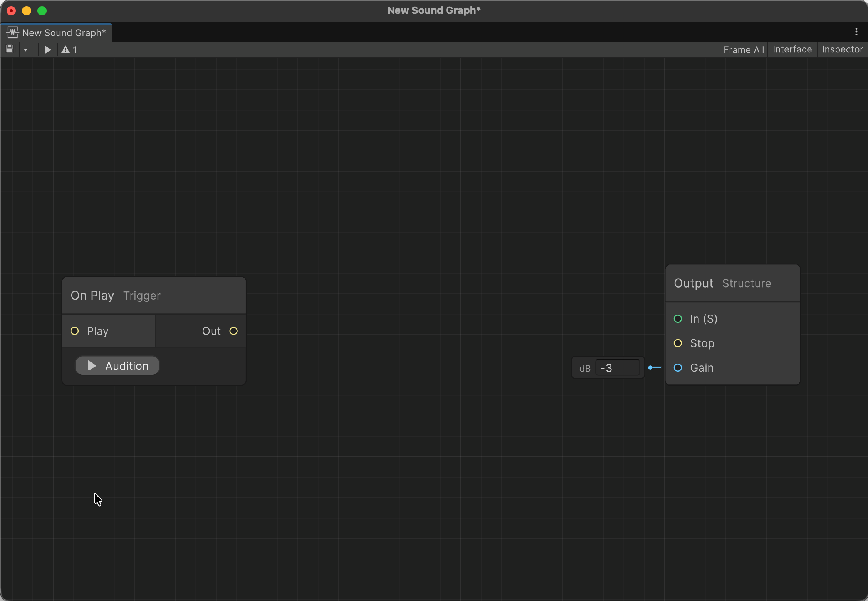Click the Out label on On Play
This screenshot has height=601, width=868.
(x=212, y=331)
